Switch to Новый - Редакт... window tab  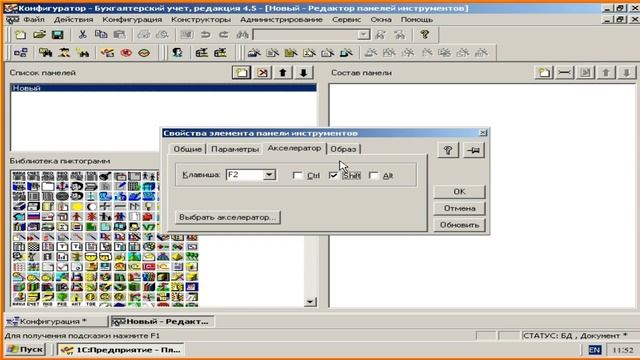coord(163,322)
